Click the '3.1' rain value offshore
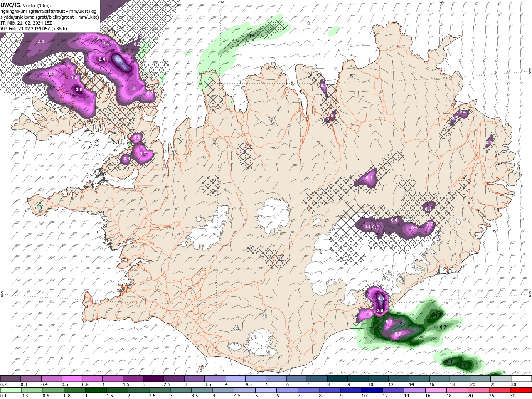 (x=449, y=362)
